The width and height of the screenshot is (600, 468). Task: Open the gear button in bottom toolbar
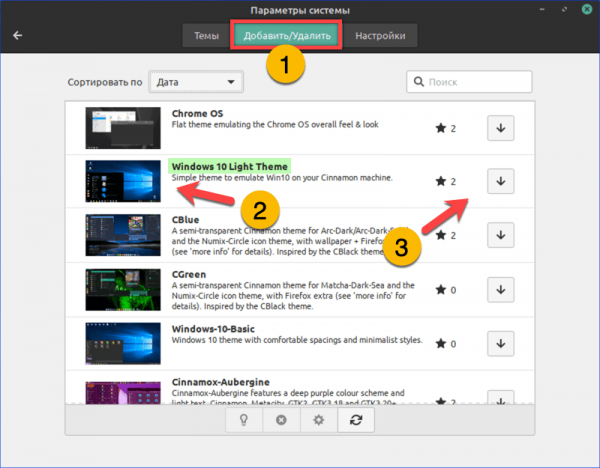319,420
